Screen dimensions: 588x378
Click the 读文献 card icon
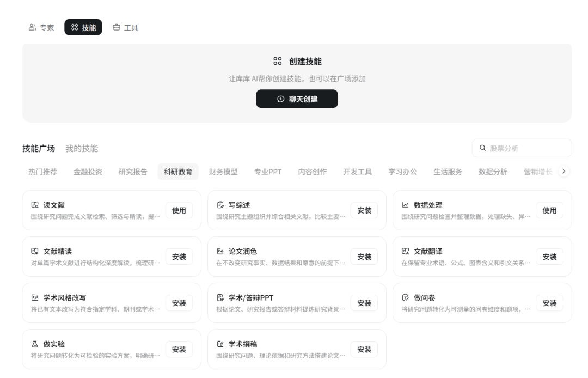click(35, 205)
